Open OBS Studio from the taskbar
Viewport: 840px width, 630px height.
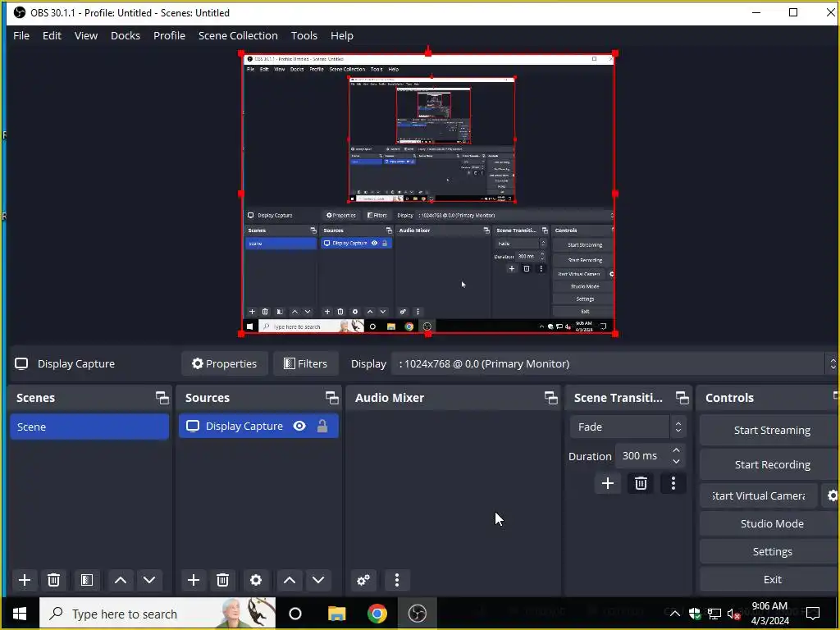(x=418, y=614)
